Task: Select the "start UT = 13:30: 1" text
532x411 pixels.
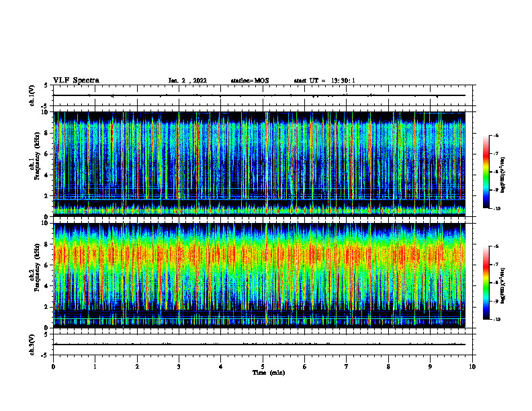Action: (324, 81)
